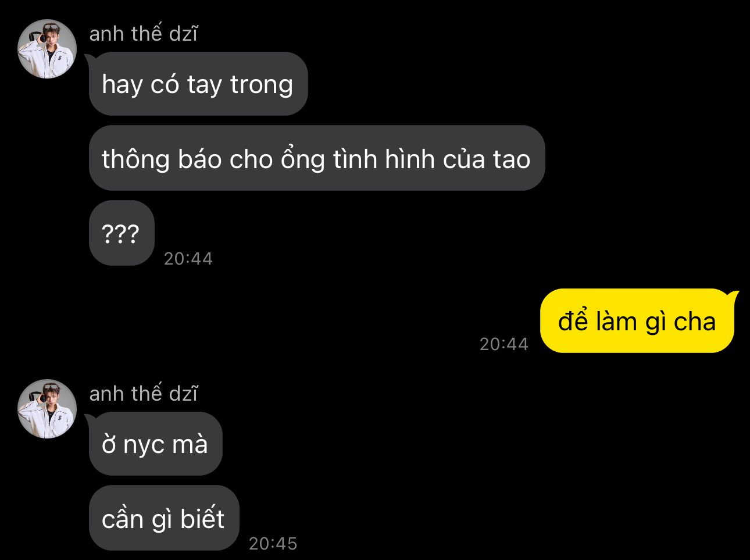Click the 20:44 timestamp next to ???
Viewport: 750px width, 560px height.
188,258
